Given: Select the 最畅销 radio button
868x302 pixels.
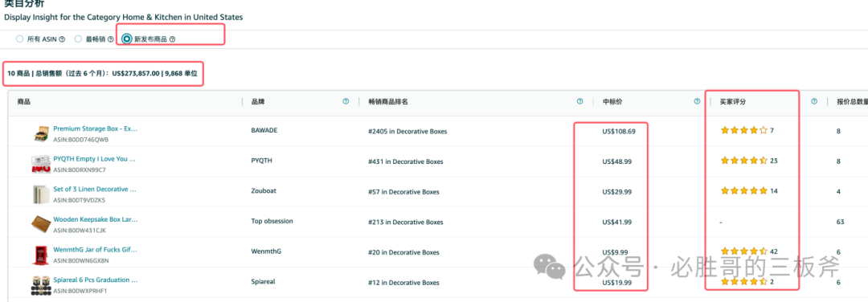Looking at the screenshot, I should (x=78, y=39).
